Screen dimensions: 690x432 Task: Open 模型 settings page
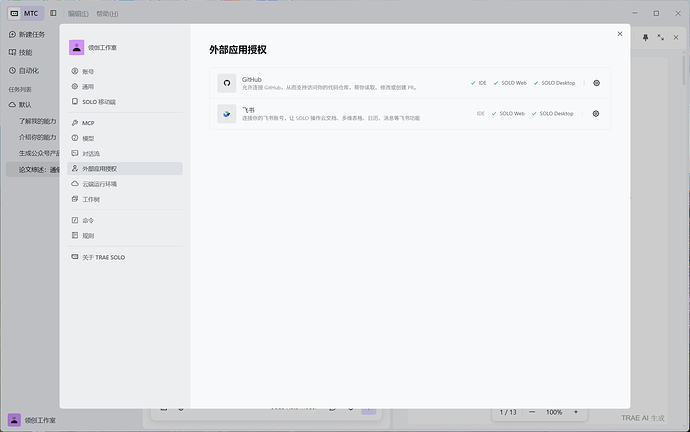pyautogui.click(x=125, y=138)
